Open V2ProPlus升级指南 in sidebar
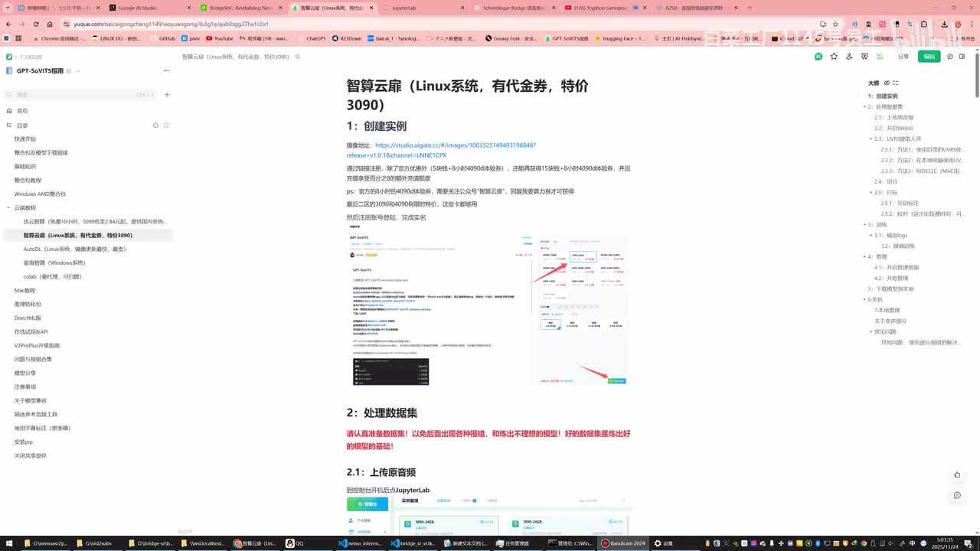The height and width of the screenshot is (551, 980). (37, 346)
